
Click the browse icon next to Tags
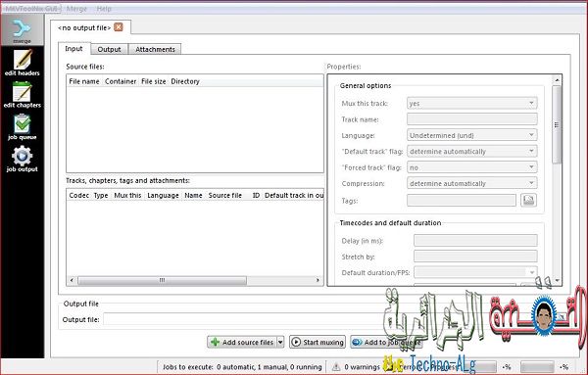click(529, 200)
